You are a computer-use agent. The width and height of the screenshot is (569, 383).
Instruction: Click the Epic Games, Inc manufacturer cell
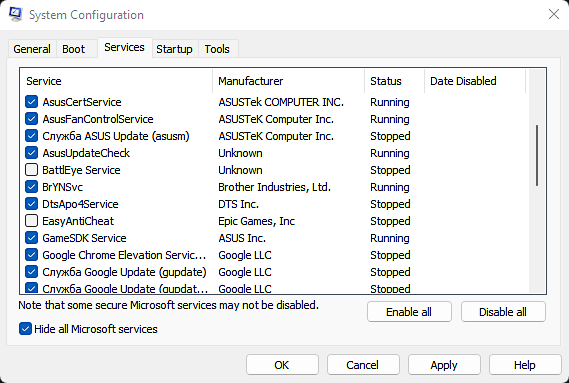click(x=257, y=221)
